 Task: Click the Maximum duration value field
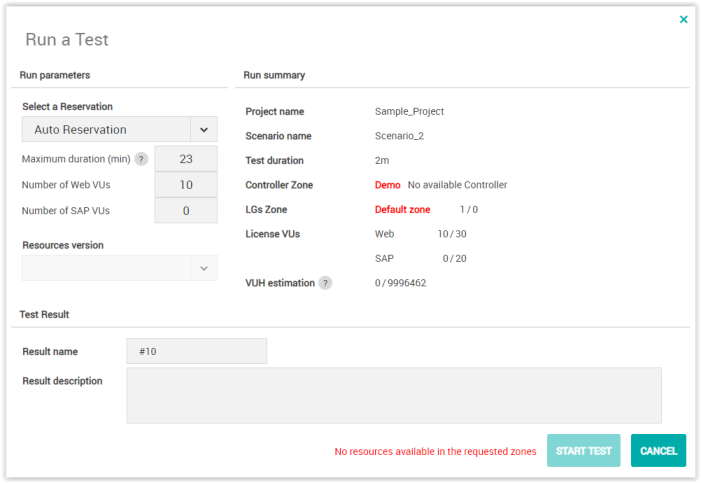(x=186, y=159)
